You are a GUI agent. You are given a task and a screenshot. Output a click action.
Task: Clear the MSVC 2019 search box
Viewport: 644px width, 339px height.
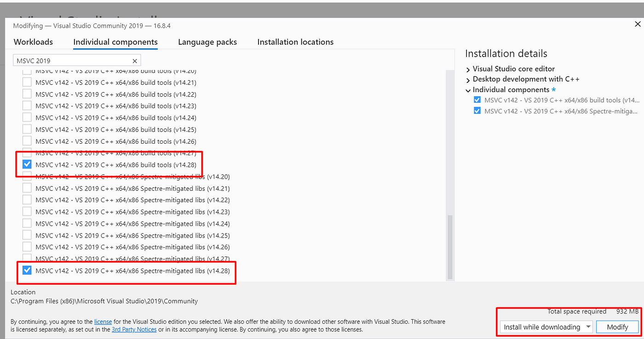pos(135,61)
